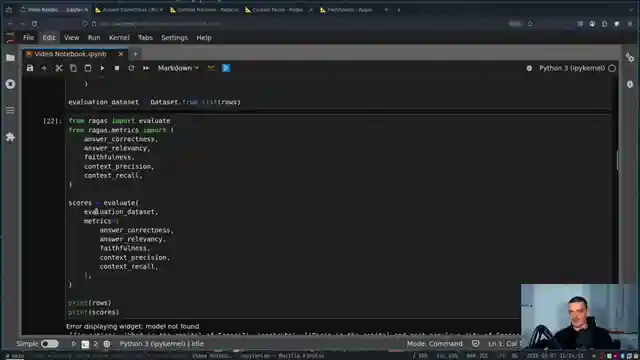This screenshot has width=640, height=360.
Task: Click the 'from ragas import evaluate' line
Action: click(x=119, y=120)
